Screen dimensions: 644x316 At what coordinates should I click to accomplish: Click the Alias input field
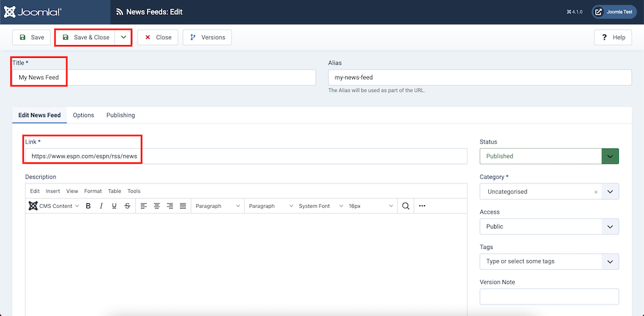(480, 77)
